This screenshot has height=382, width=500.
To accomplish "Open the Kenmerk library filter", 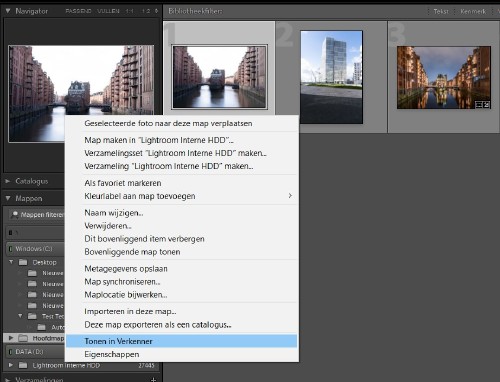I will coord(473,11).
